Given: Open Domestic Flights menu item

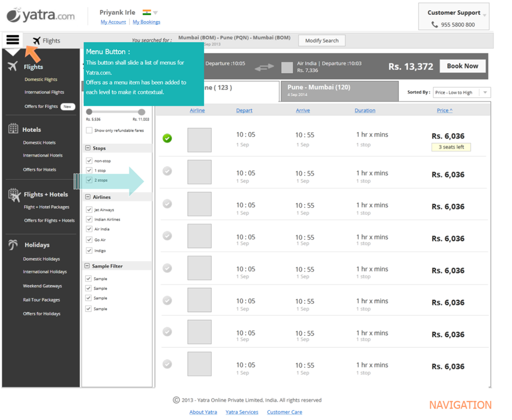Looking at the screenshot, I should tap(41, 79).
